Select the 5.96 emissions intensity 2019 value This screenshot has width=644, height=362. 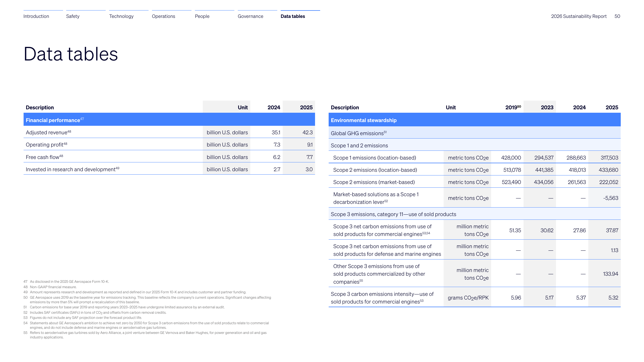coord(516,298)
